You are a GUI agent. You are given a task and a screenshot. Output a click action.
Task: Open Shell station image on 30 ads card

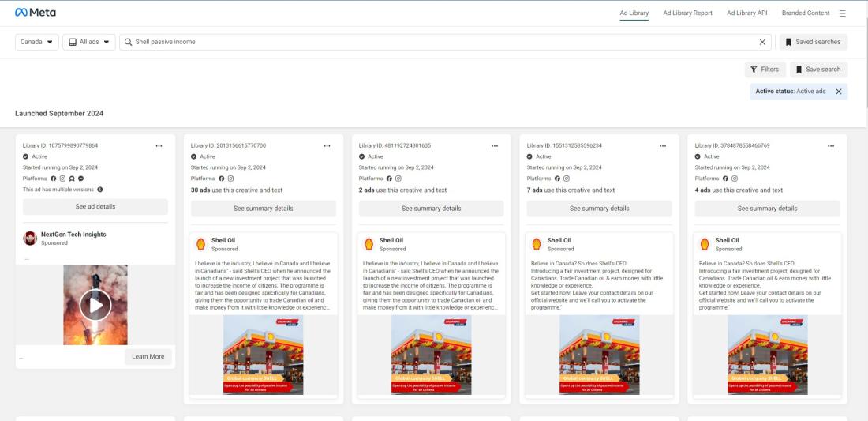click(263, 355)
